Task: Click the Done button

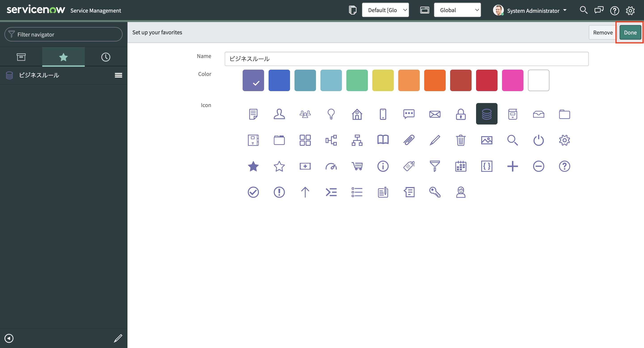Action: [x=630, y=32]
